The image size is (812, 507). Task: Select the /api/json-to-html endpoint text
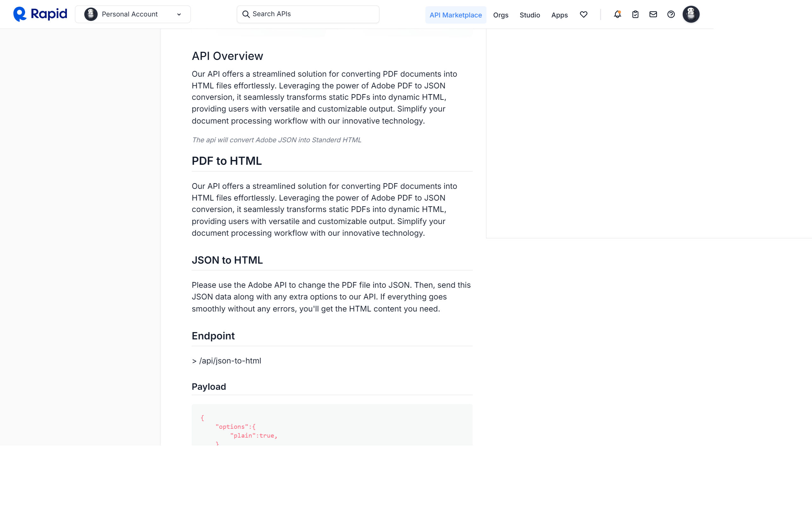click(x=226, y=361)
